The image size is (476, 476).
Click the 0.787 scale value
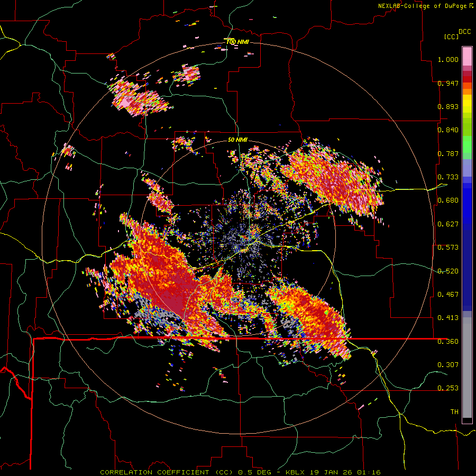point(448,153)
